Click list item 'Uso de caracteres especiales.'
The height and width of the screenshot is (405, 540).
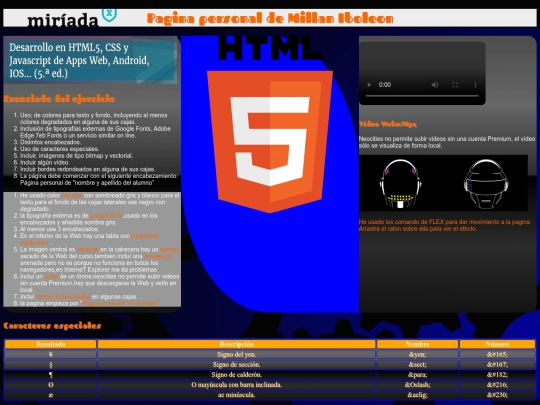pos(59,149)
